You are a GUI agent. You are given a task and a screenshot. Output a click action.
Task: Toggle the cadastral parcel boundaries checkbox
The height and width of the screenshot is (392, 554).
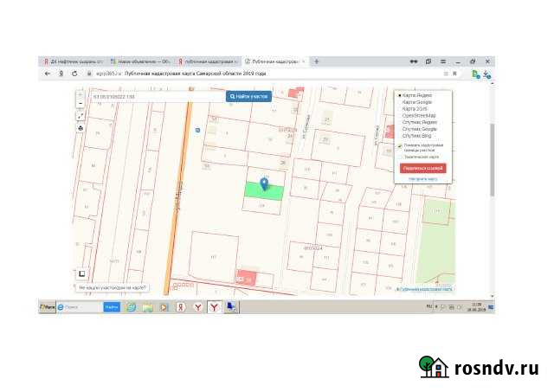pyautogui.click(x=399, y=145)
